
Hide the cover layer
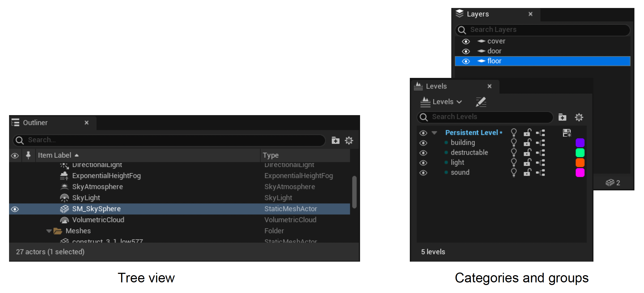[x=466, y=41]
